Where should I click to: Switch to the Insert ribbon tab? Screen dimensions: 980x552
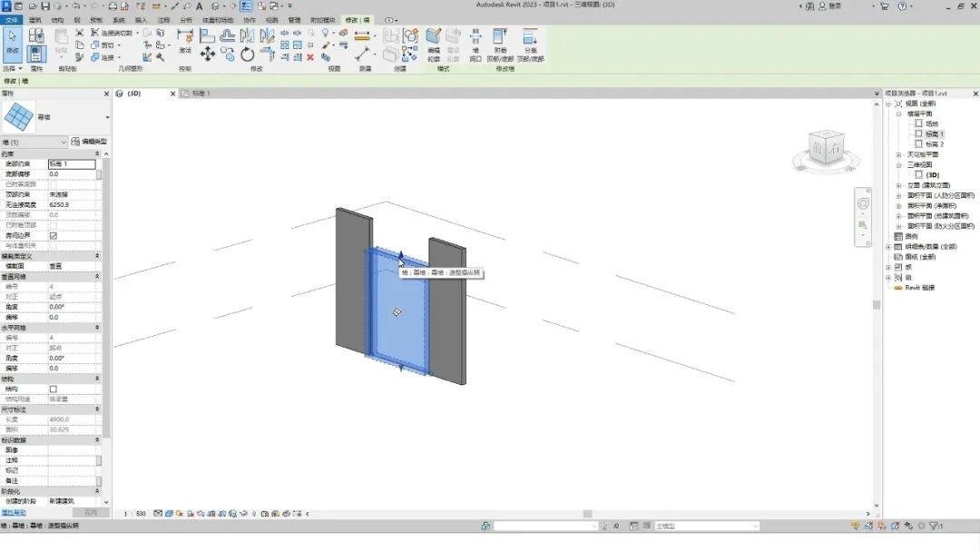(142, 20)
